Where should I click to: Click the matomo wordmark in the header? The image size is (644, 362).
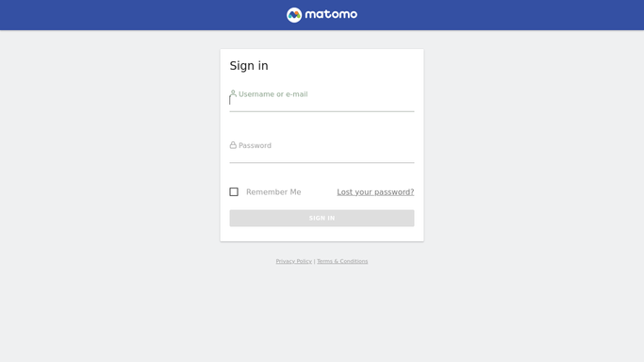pos(331,14)
